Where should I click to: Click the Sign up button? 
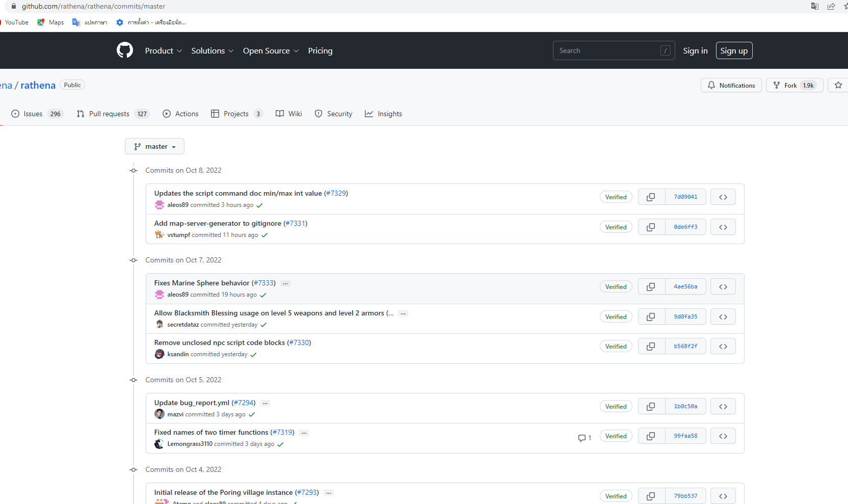(734, 50)
